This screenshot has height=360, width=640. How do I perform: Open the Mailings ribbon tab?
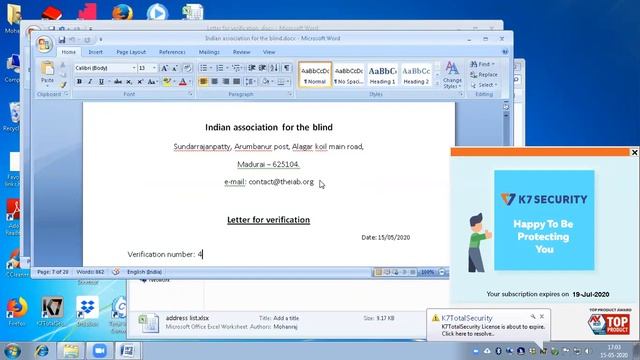[x=209, y=52]
